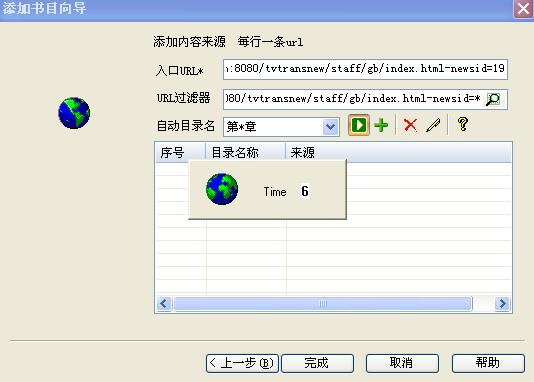Click the yellow question mark help icon

462,124
